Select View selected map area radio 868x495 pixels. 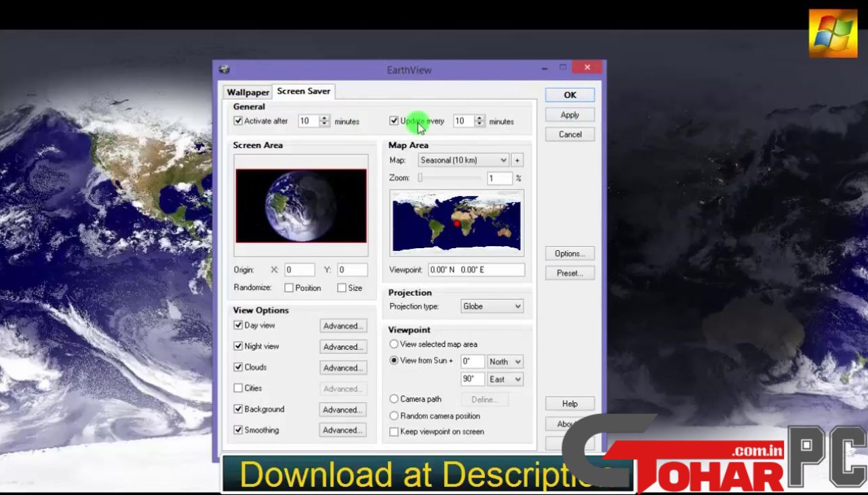(394, 344)
